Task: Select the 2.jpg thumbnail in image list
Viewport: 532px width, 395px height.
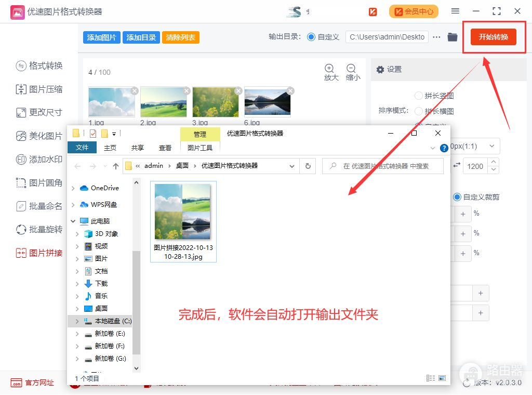Action: coord(164,102)
